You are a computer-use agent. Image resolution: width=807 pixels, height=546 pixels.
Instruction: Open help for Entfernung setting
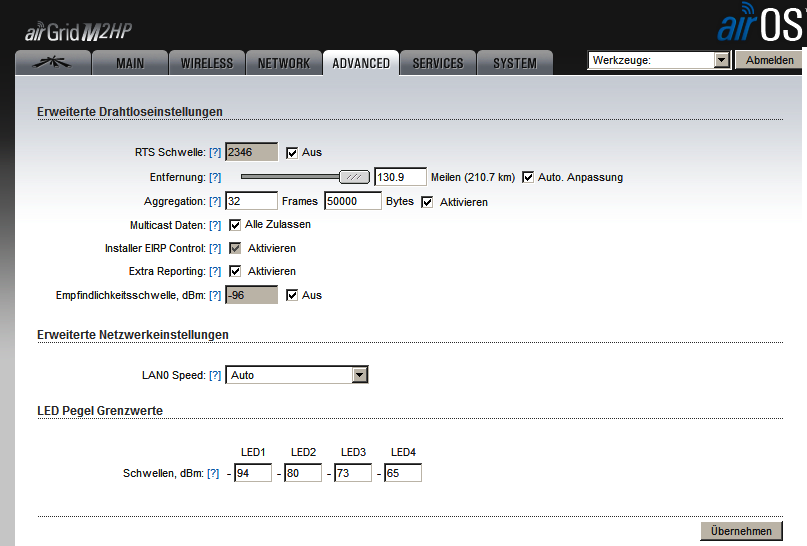(x=215, y=177)
